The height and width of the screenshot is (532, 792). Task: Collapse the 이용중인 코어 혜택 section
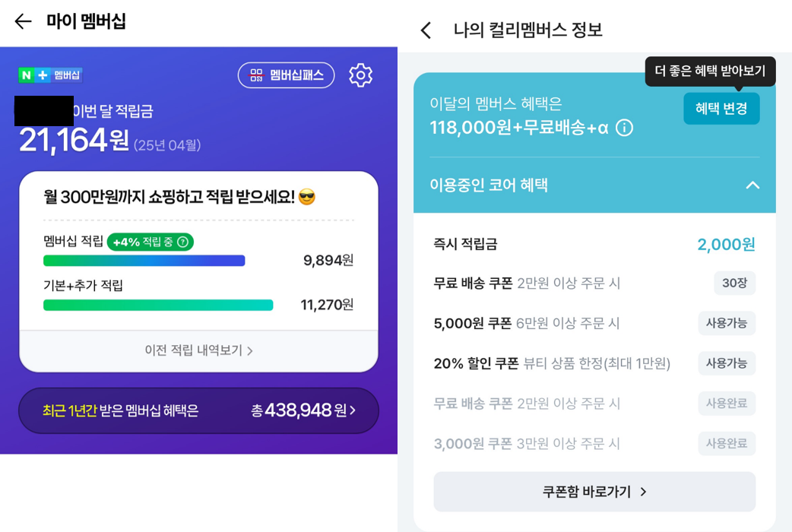click(x=752, y=185)
